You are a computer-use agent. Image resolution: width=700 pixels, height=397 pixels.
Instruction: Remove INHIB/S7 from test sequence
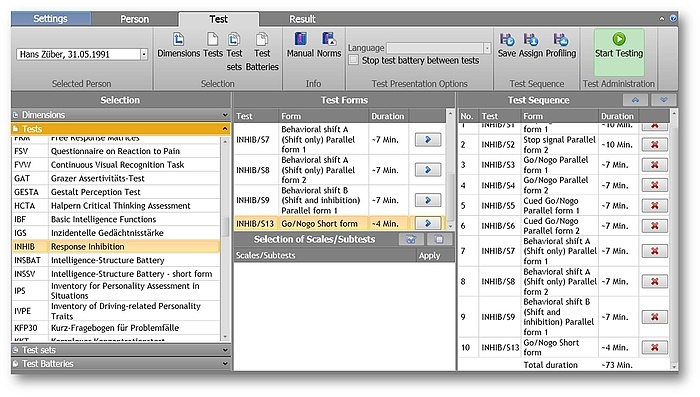click(654, 251)
